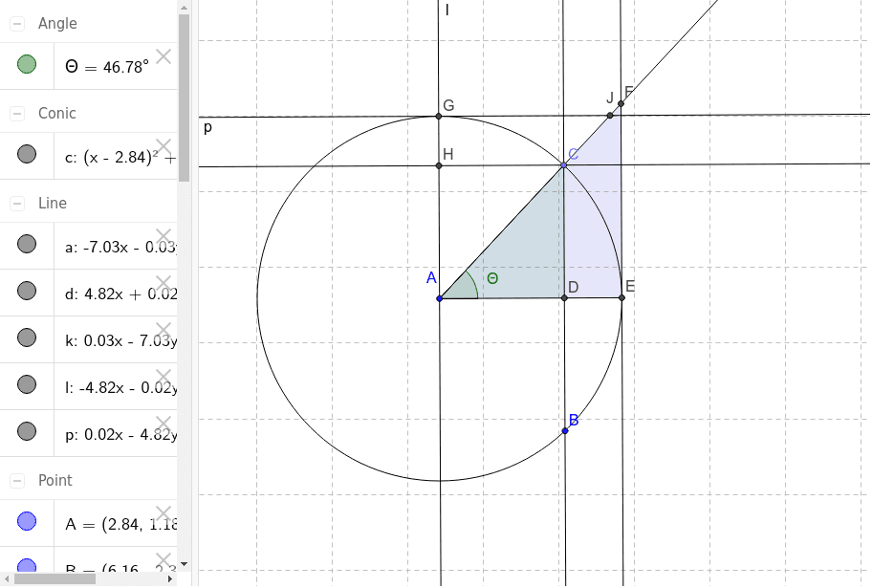This screenshot has height=588, width=872.
Task: Delete point A using its X icon
Action: pyautogui.click(x=164, y=513)
